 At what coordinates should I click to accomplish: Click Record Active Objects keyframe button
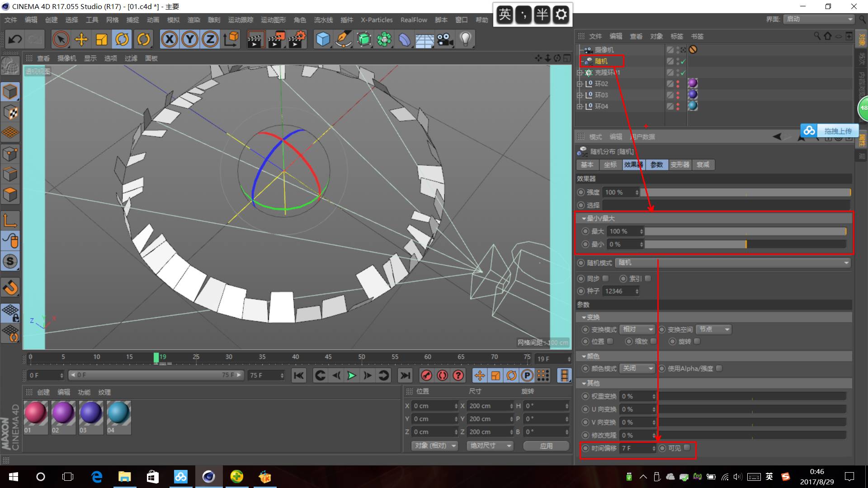[x=426, y=375]
